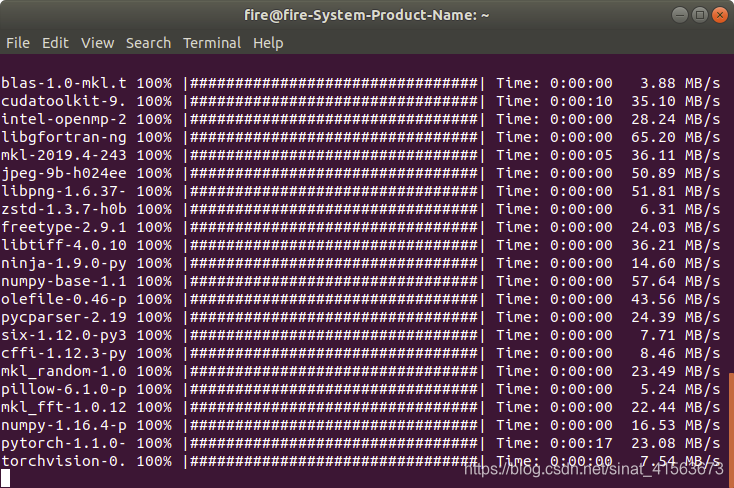Click the libgfortran-ng package name
734x488 pixels.
pos(64,137)
